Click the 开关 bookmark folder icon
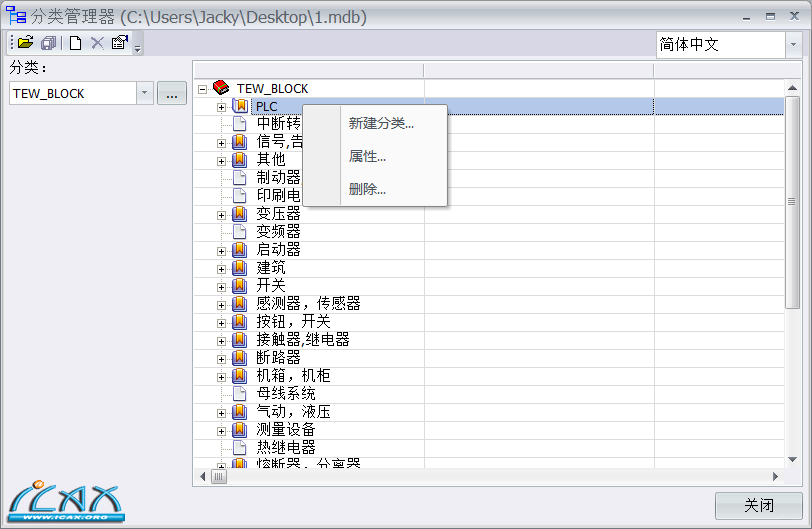The width and height of the screenshot is (812, 529). (x=239, y=286)
